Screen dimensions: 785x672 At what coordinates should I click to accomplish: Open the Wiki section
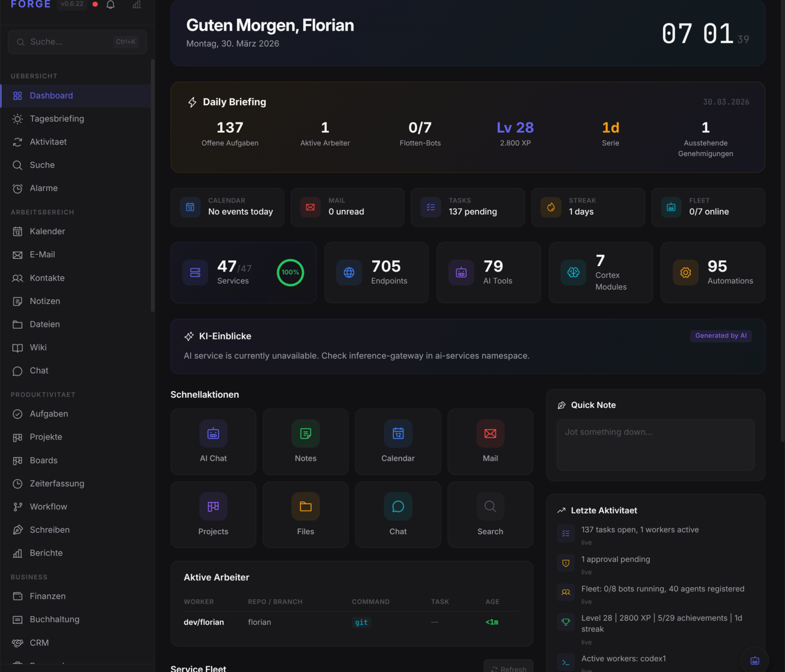(38, 347)
